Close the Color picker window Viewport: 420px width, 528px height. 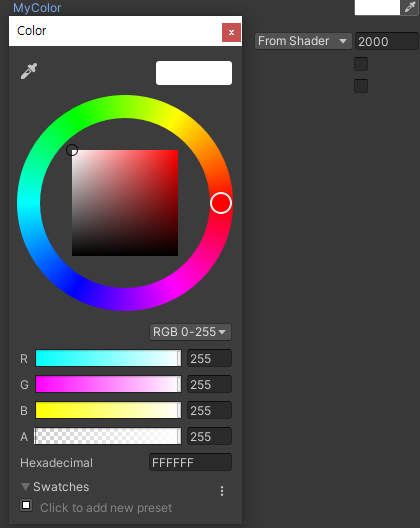point(231,32)
